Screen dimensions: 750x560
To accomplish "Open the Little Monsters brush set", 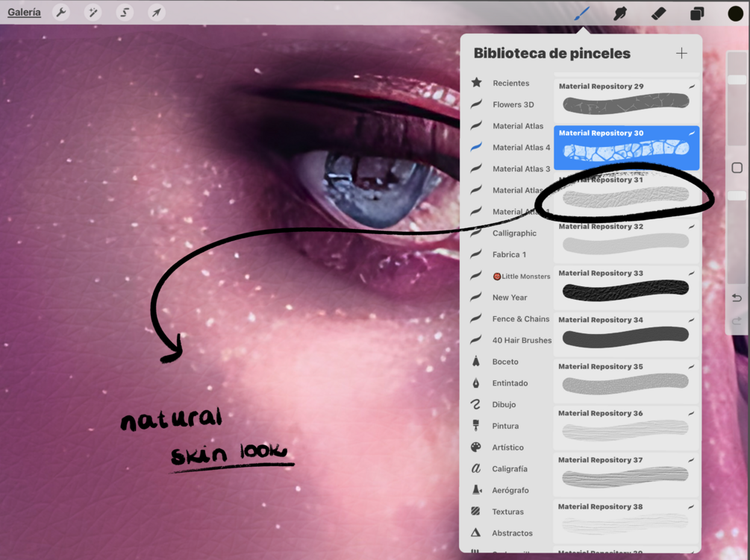I will coord(511,276).
